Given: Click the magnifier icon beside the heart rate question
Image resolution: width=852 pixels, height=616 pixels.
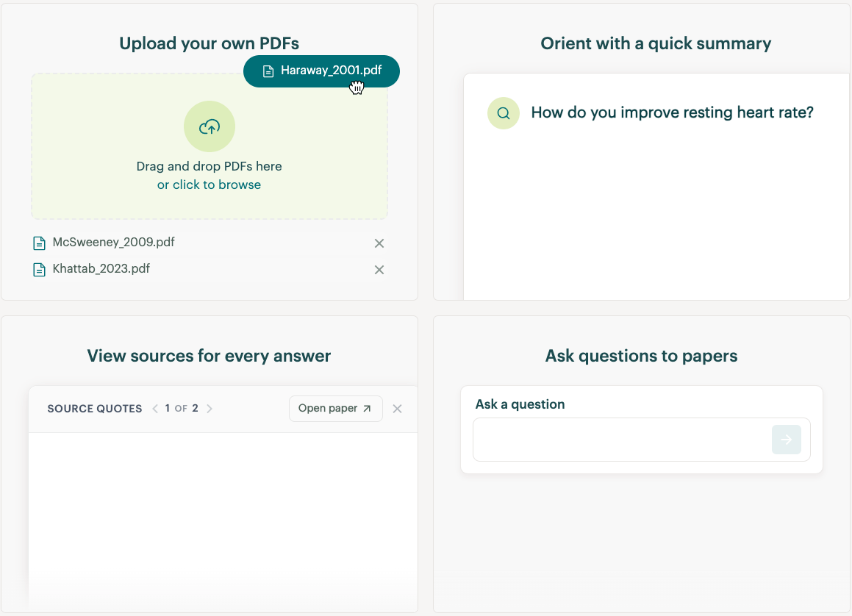Looking at the screenshot, I should pyautogui.click(x=504, y=113).
